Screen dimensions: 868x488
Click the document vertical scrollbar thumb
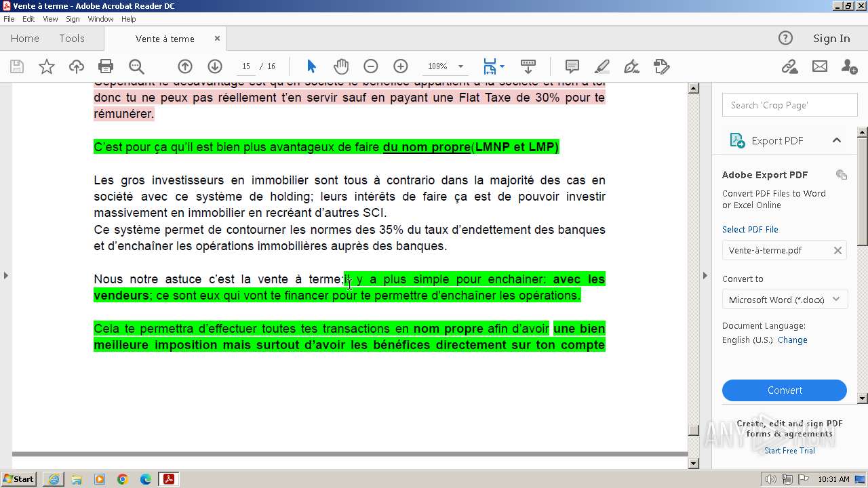(694, 430)
